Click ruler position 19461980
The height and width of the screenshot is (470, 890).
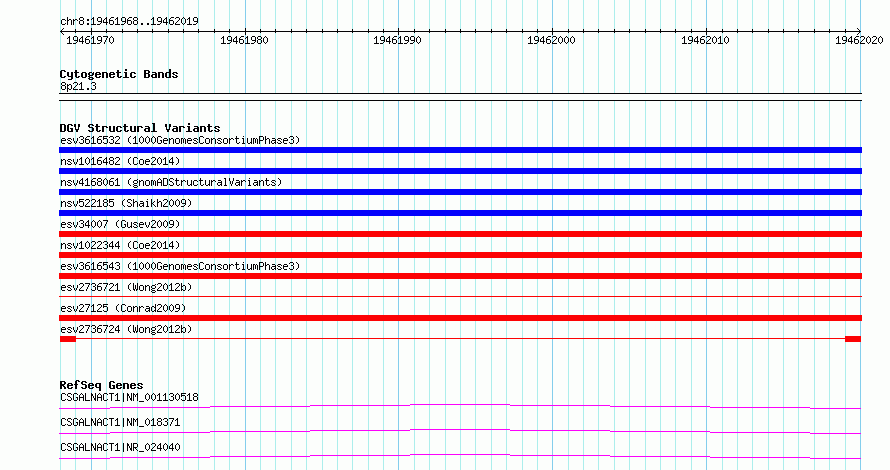tap(244, 40)
